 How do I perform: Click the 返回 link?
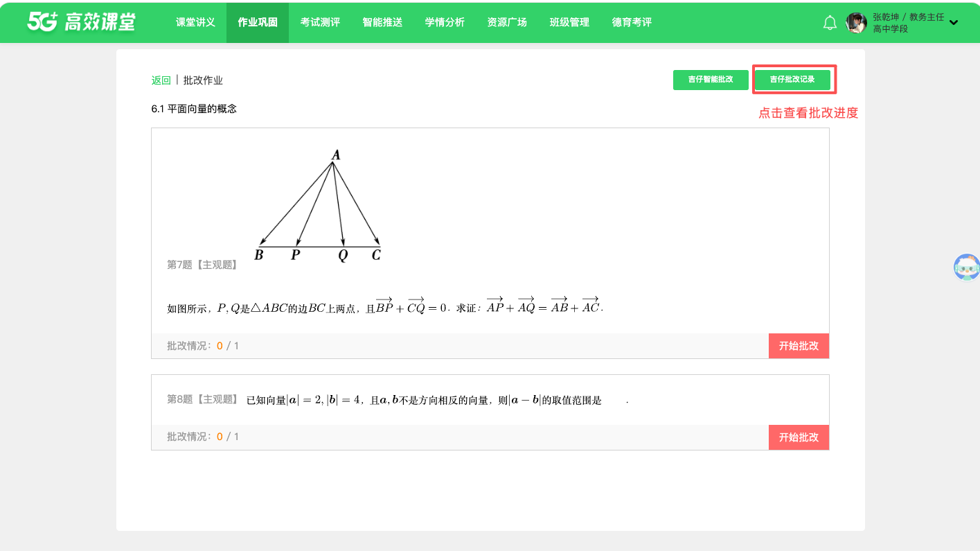point(161,80)
